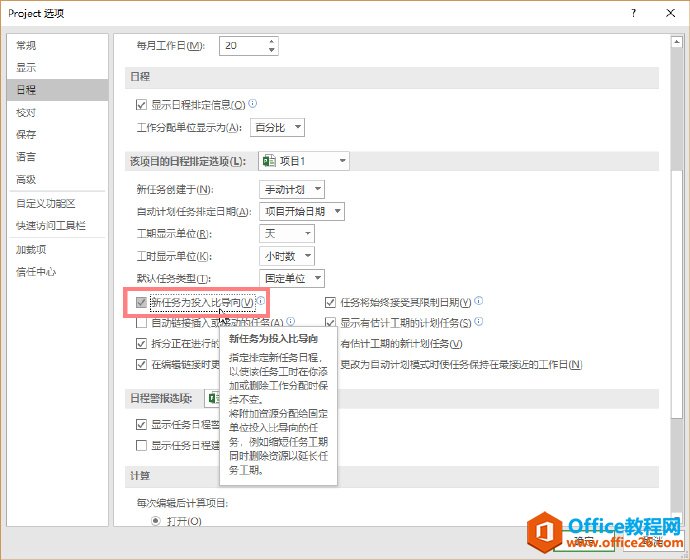Select 日程 in the options sidebar
690x560 pixels.
[x=57, y=90]
